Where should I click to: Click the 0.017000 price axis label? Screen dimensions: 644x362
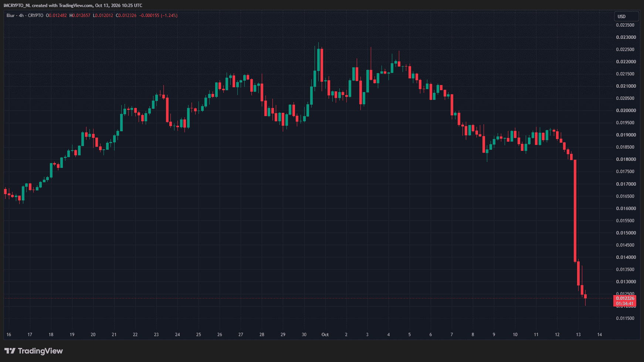click(x=626, y=184)
